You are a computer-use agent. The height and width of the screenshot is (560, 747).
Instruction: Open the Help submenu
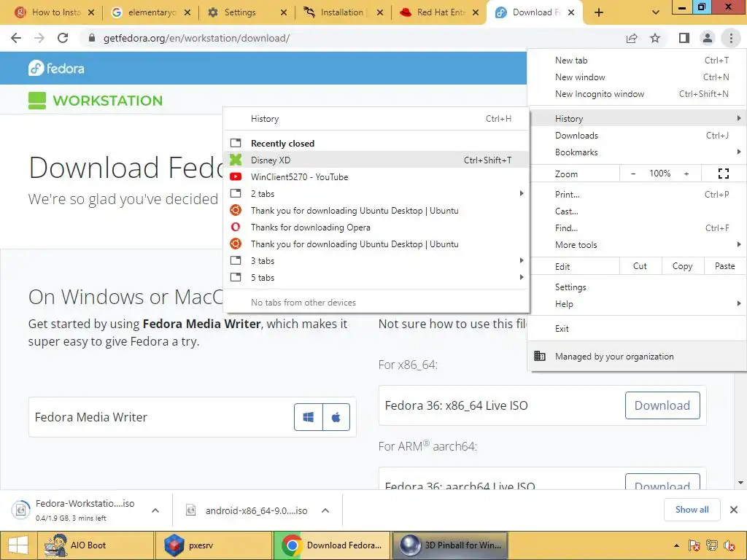[x=637, y=304]
